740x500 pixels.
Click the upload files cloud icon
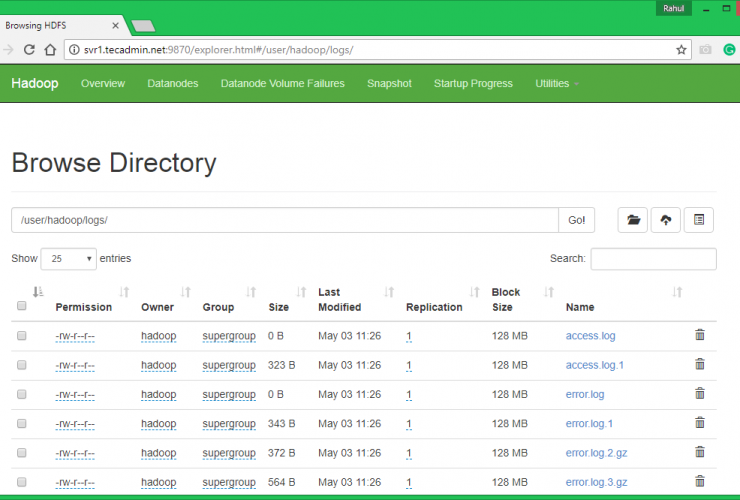pos(666,220)
